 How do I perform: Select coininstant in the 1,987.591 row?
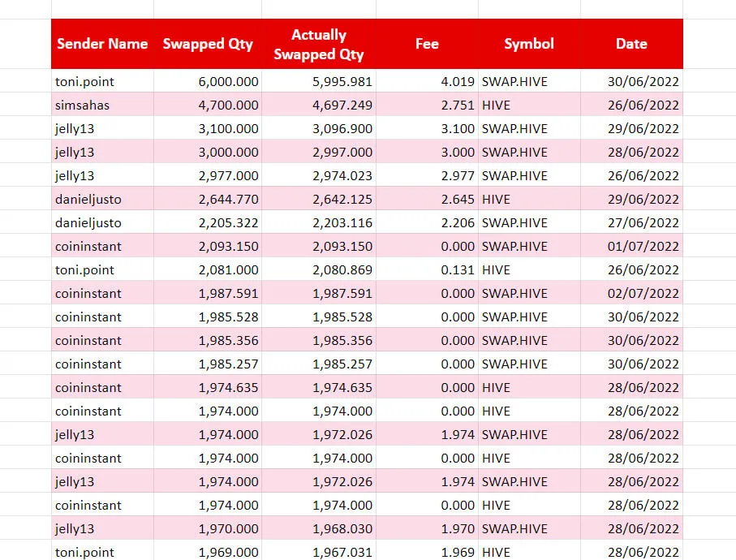(x=102, y=292)
